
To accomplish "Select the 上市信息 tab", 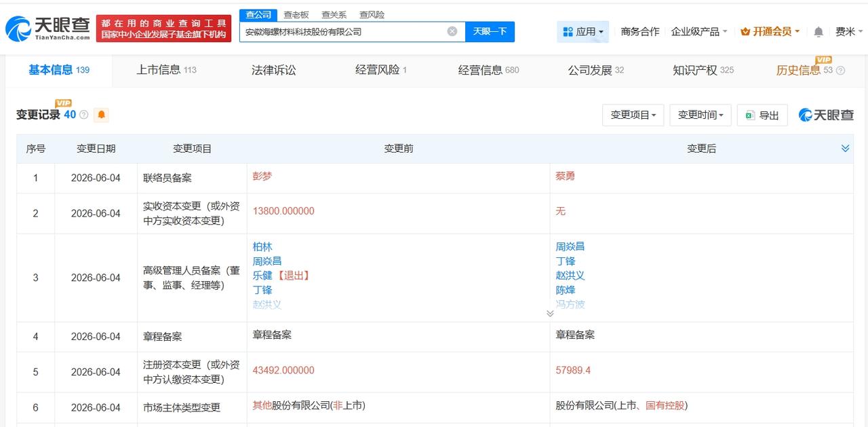I will click(x=166, y=70).
